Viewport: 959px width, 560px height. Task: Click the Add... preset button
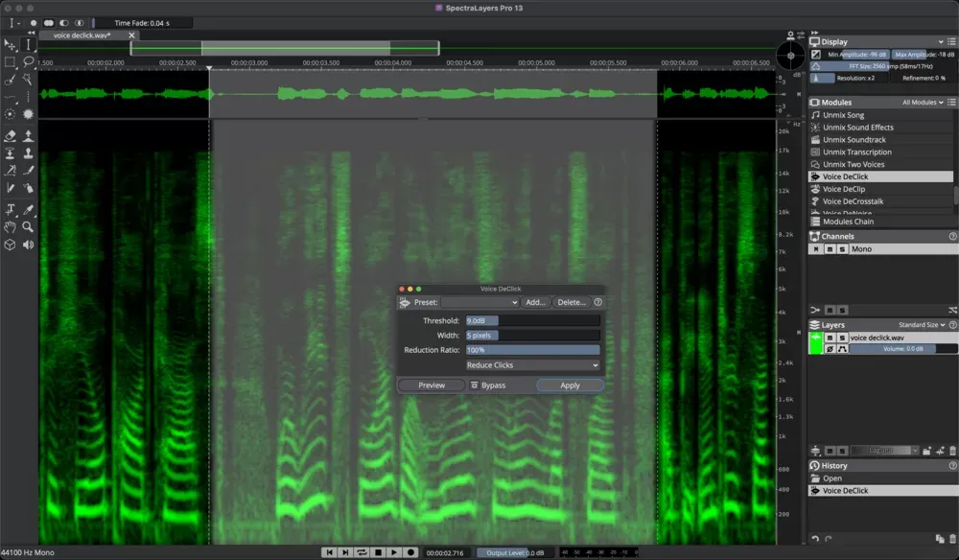click(535, 302)
